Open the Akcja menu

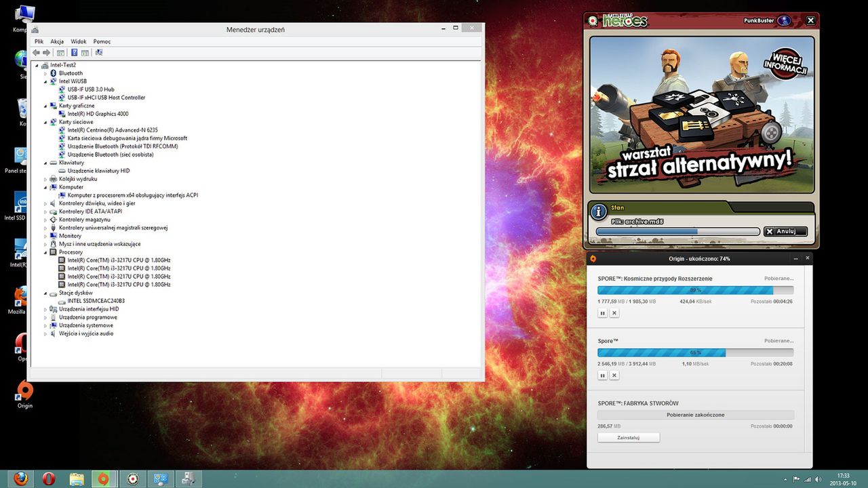[x=57, y=41]
